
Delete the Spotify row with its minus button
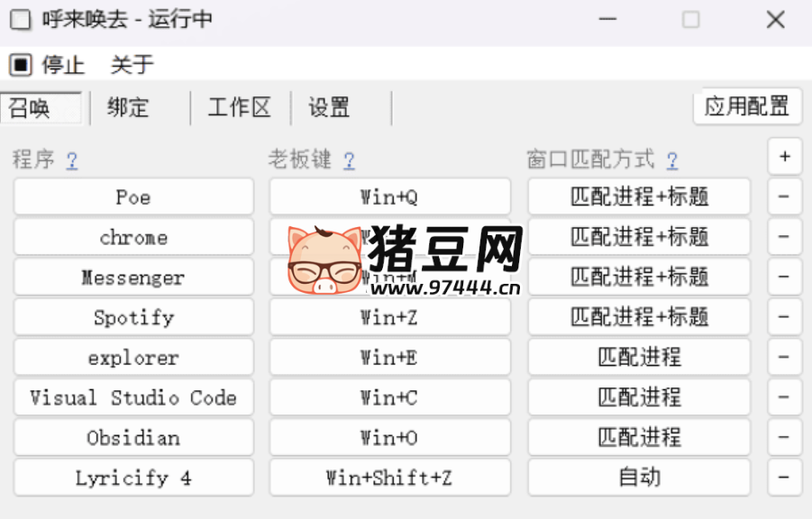[x=785, y=316]
